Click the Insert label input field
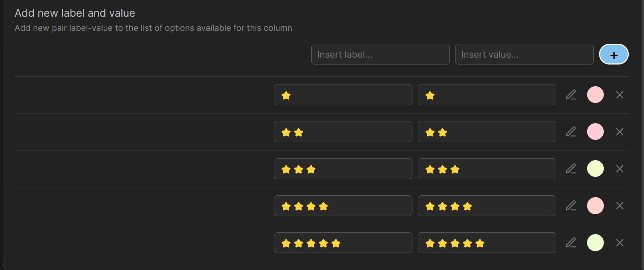 click(380, 54)
